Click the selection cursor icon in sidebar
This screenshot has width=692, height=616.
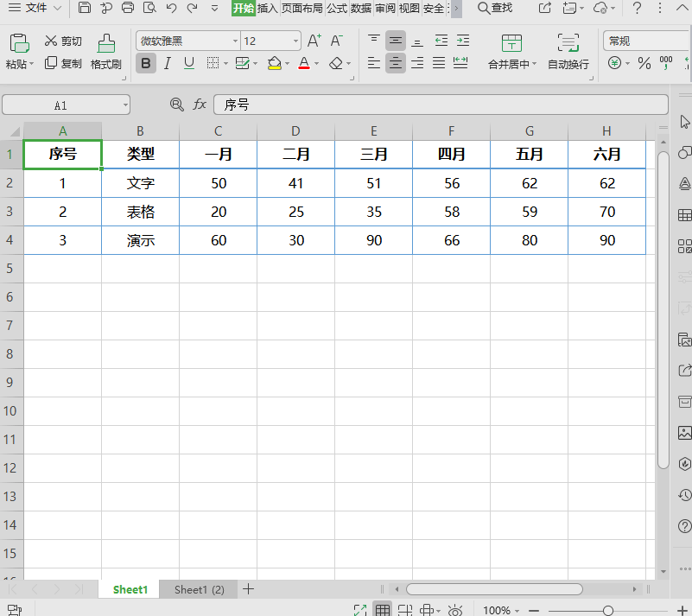[x=684, y=122]
